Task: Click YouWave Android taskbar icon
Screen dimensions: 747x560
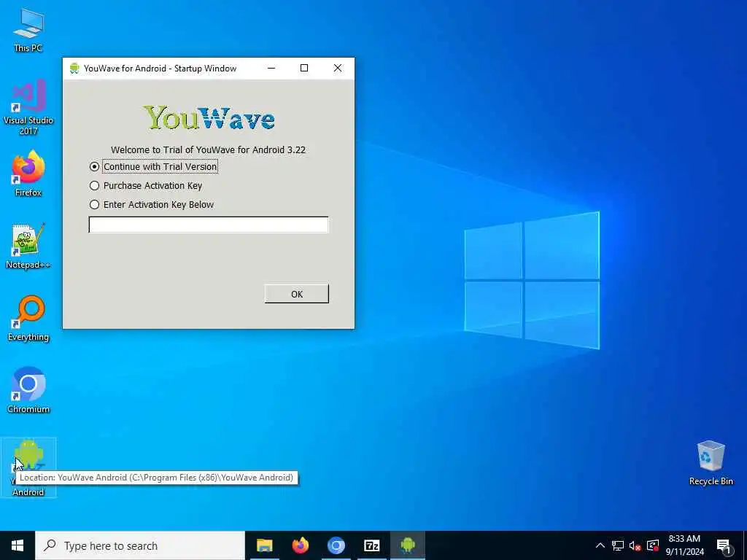Action: pyautogui.click(x=408, y=545)
